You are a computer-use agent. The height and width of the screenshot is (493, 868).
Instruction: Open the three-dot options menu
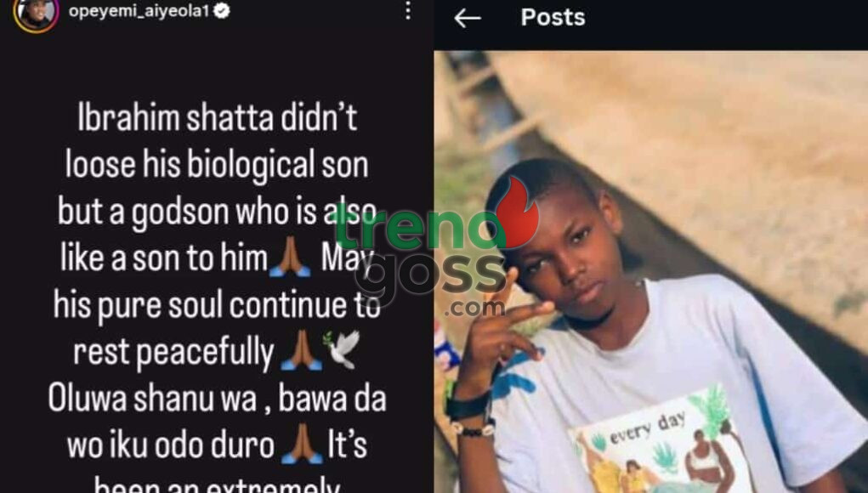pyautogui.click(x=408, y=10)
